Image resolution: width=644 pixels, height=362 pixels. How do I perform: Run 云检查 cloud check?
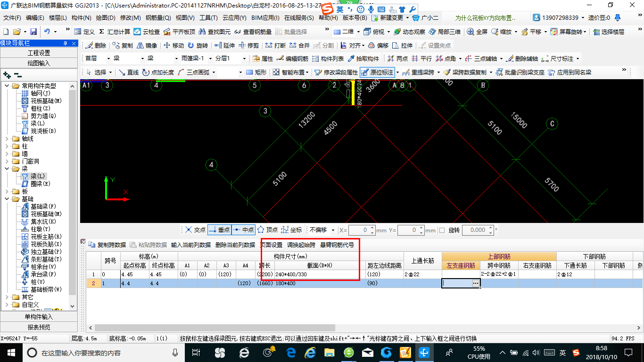[147, 32]
